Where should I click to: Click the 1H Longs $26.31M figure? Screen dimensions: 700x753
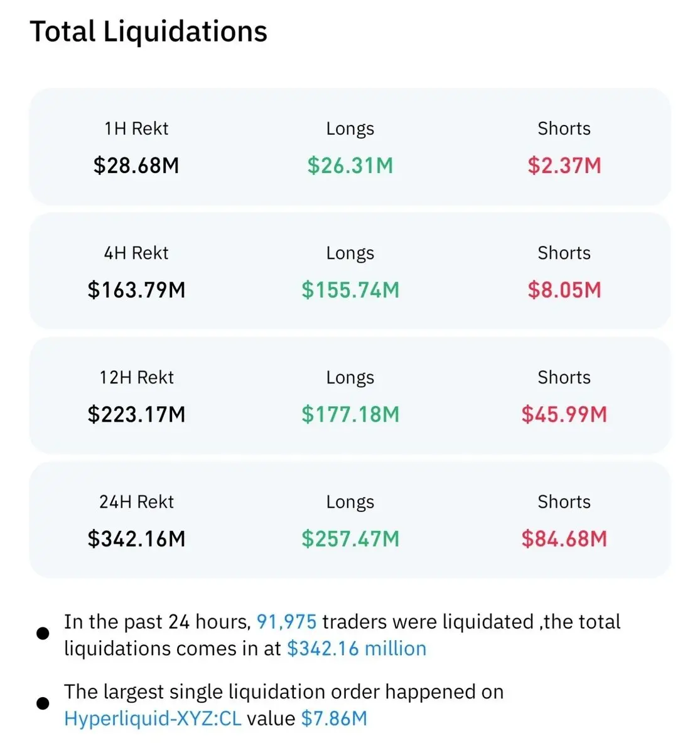[350, 166]
